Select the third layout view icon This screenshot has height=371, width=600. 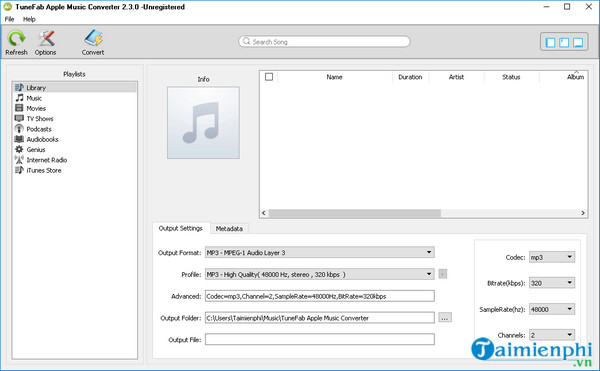[x=578, y=42]
